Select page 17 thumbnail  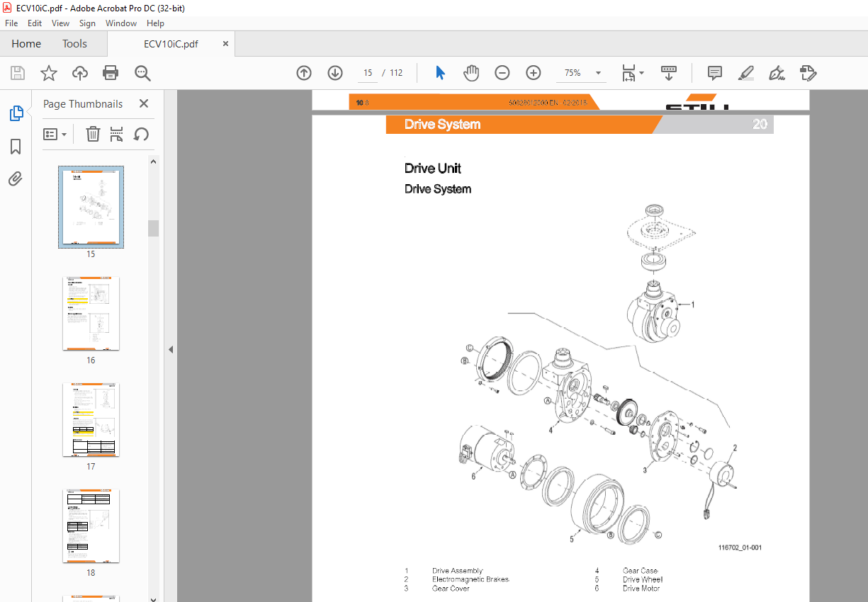click(91, 420)
